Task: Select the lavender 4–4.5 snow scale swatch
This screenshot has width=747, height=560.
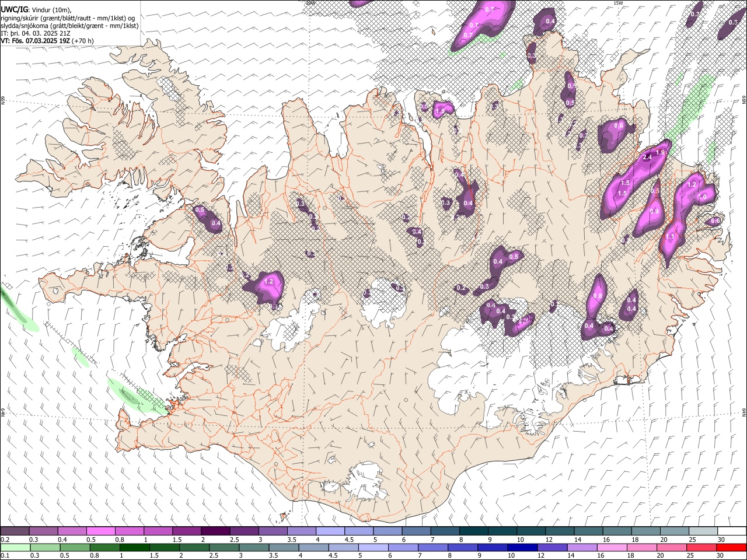Action: coord(330,531)
